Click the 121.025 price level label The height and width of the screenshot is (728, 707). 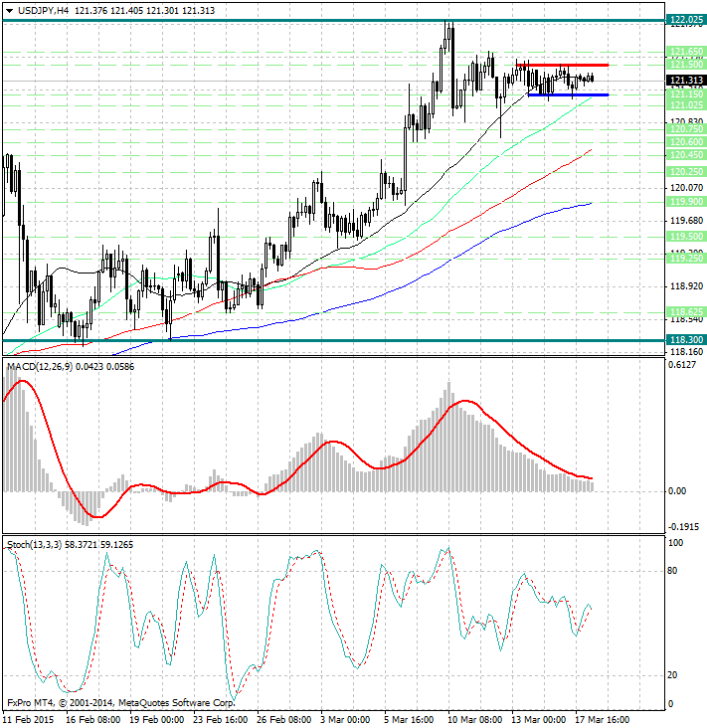click(x=686, y=105)
